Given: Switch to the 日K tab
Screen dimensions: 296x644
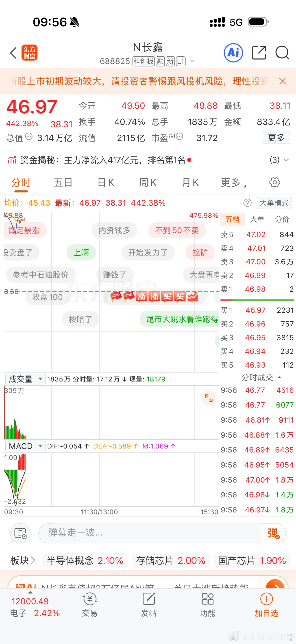Looking at the screenshot, I should pos(106,183).
